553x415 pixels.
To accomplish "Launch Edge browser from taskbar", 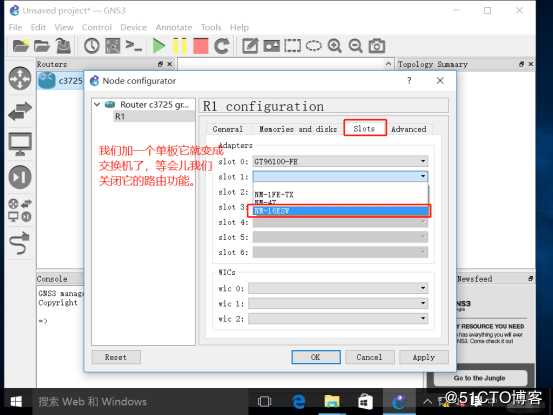I will [x=298, y=402].
